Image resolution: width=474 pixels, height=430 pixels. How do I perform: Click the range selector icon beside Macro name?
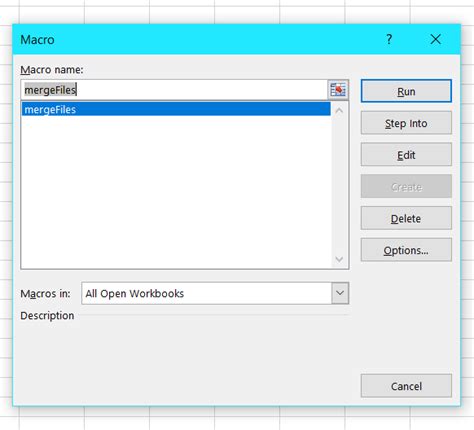338,90
